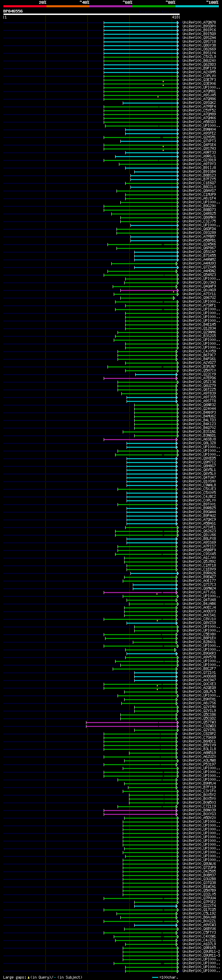The height and width of the screenshot is (980, 222).
Task: Click the white query sequence bar
Action: [x=92, y=15]
